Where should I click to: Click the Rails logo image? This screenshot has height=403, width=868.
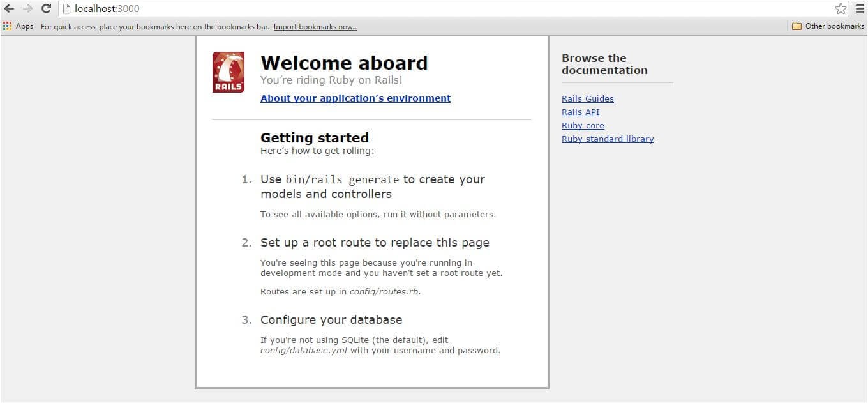228,72
